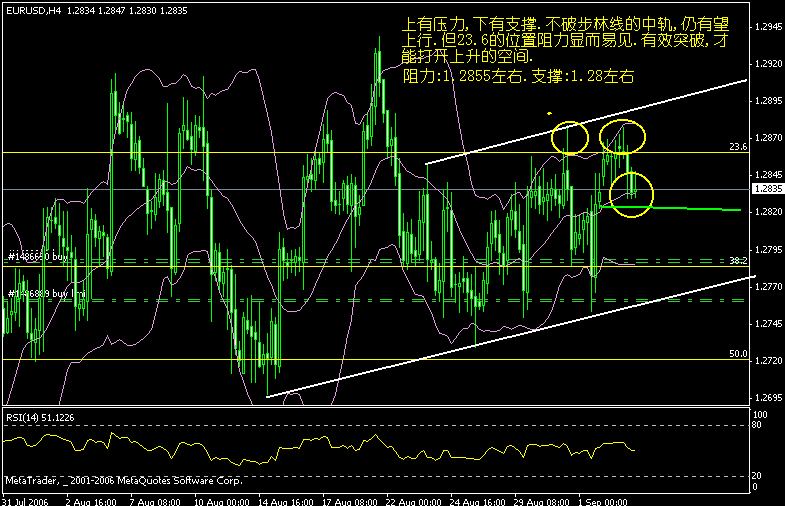
Task: Click the 80 level on RSI scale
Action: [x=756, y=425]
